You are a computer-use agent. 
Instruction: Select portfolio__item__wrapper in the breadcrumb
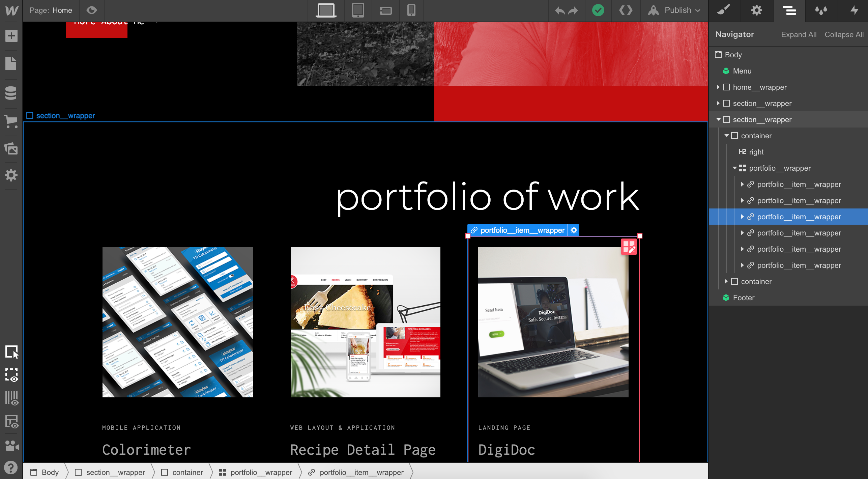click(x=361, y=472)
